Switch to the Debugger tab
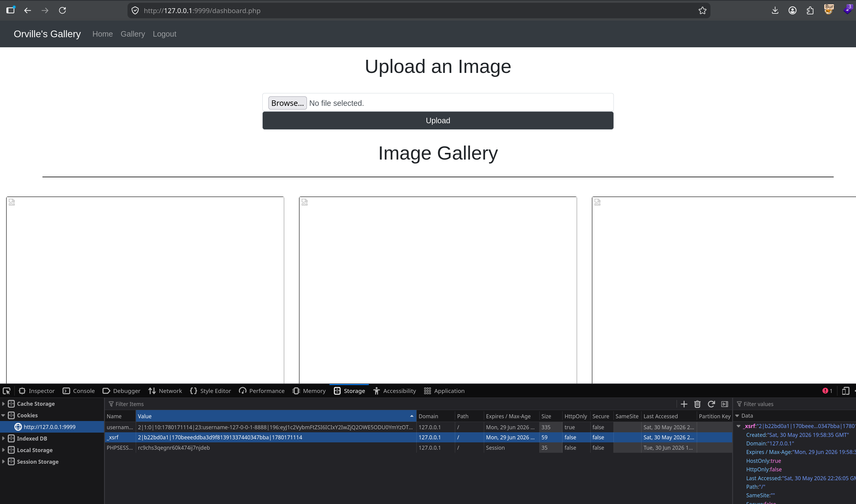The width and height of the screenshot is (856, 504). (121, 391)
